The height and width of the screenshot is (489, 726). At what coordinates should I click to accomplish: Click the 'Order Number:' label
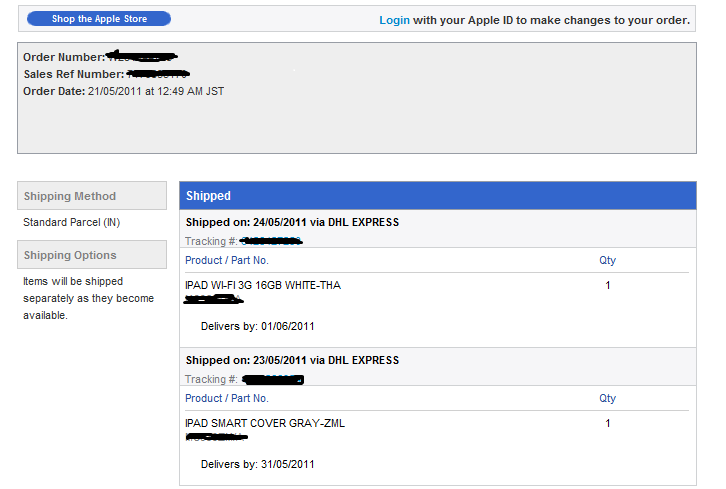[x=64, y=57]
